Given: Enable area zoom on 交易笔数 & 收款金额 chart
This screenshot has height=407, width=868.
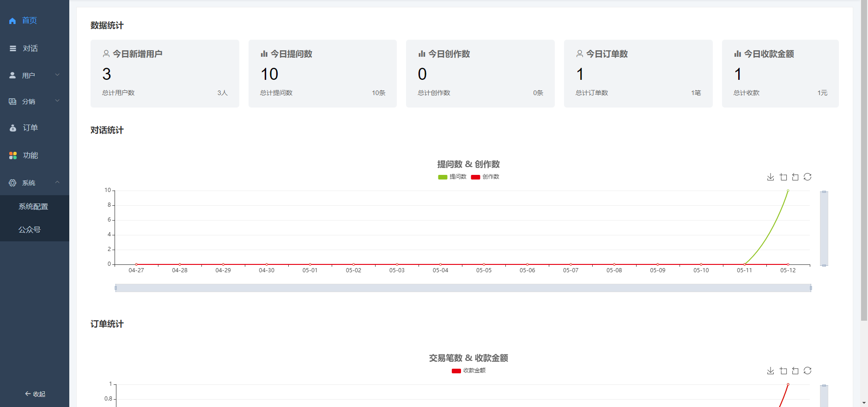Looking at the screenshot, I should point(783,371).
